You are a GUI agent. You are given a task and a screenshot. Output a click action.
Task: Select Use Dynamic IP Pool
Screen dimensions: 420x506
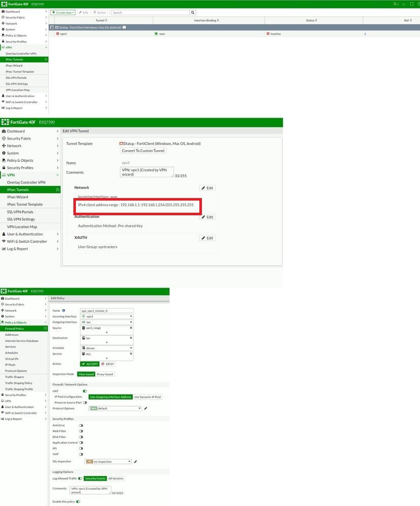147,397
